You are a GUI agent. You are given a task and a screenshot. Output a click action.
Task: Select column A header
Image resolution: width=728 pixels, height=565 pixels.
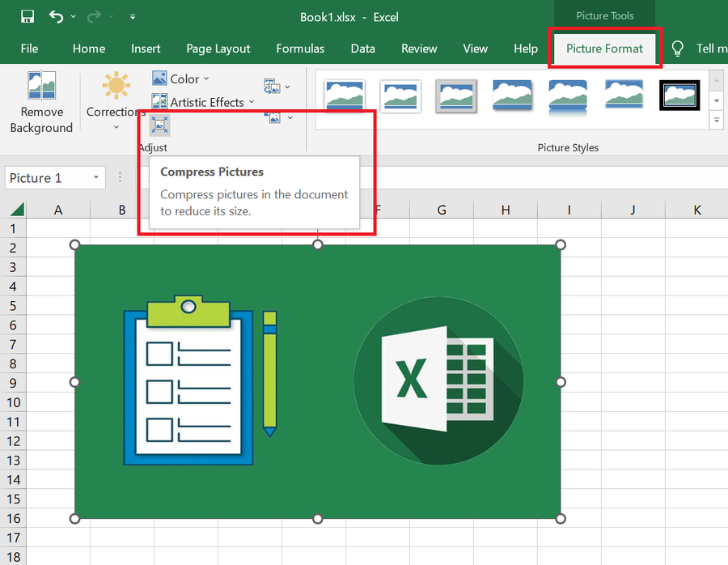pyautogui.click(x=58, y=210)
